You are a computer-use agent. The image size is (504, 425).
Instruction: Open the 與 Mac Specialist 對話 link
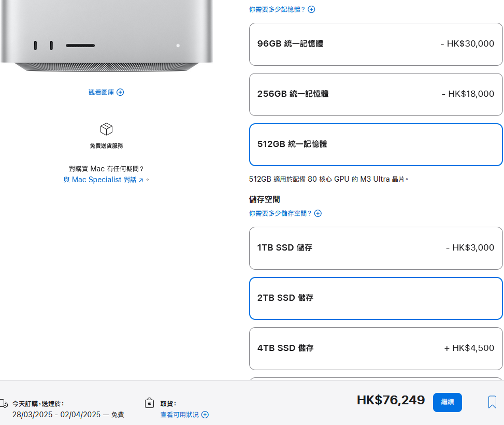click(104, 180)
